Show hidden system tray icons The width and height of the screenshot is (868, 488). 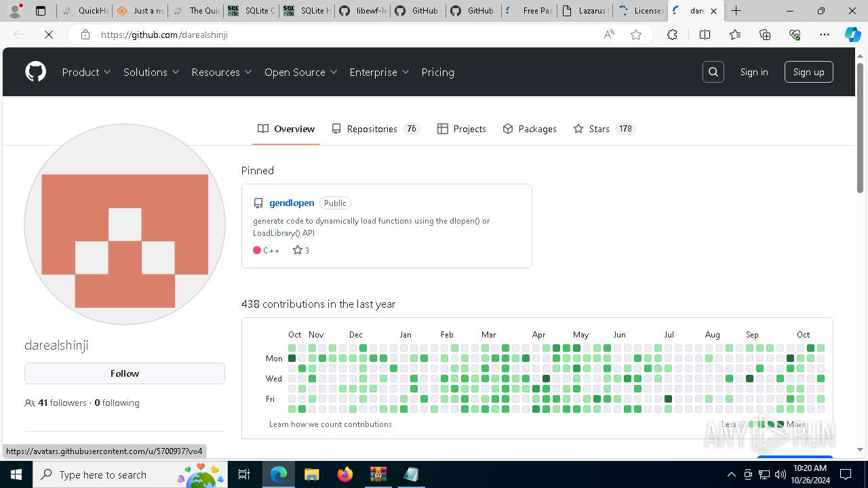(x=731, y=474)
